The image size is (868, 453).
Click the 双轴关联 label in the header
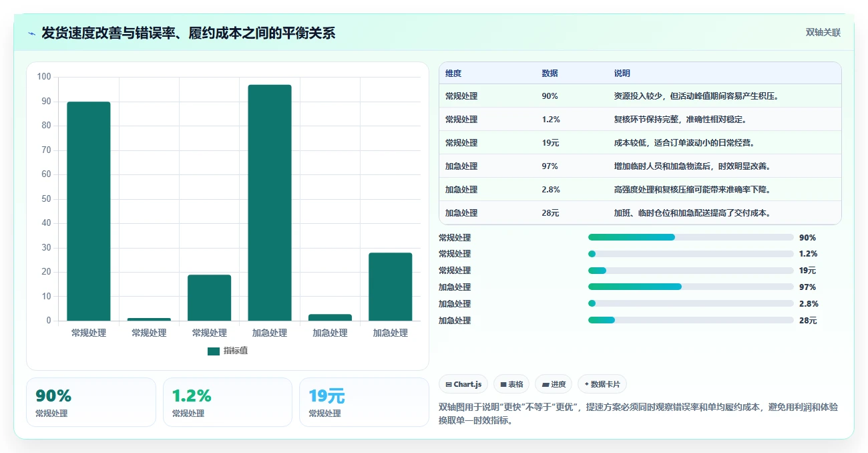823,32
